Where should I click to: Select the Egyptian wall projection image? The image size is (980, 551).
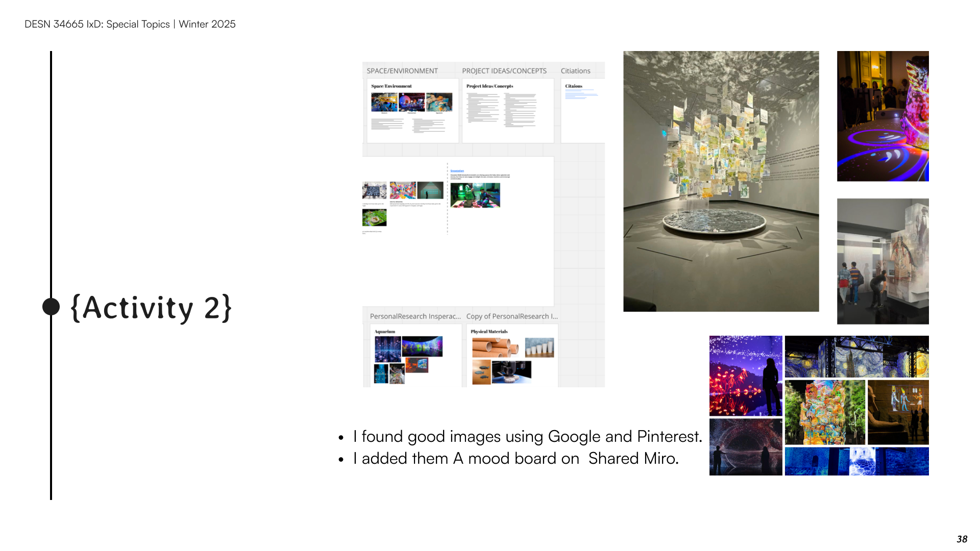898,412
